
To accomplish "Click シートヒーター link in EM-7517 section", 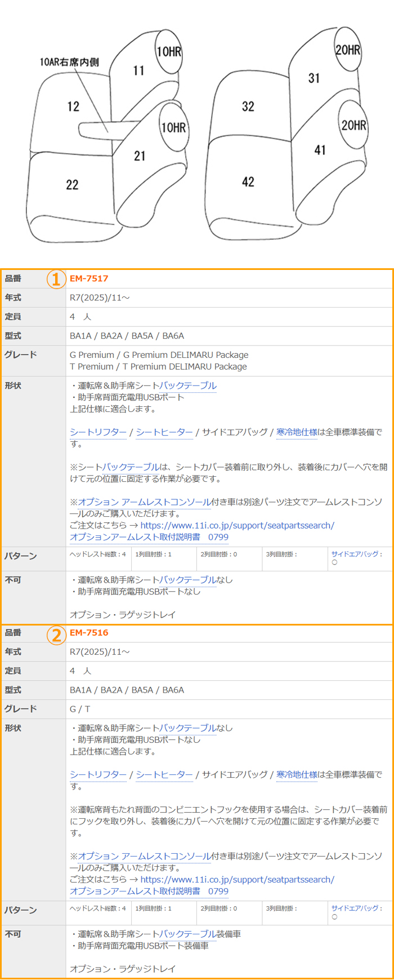I will (164, 432).
